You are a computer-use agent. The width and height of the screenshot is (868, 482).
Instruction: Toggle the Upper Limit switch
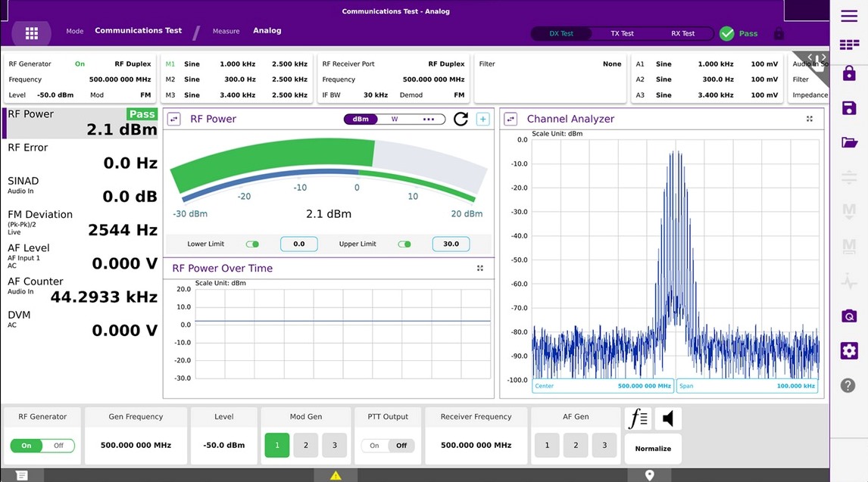[x=404, y=244]
